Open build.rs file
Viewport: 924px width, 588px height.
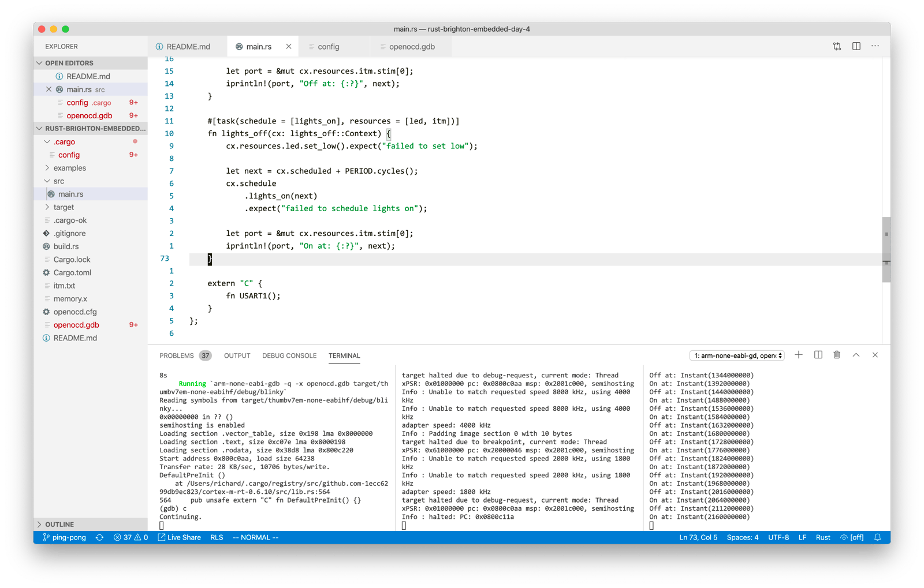pos(90,246)
